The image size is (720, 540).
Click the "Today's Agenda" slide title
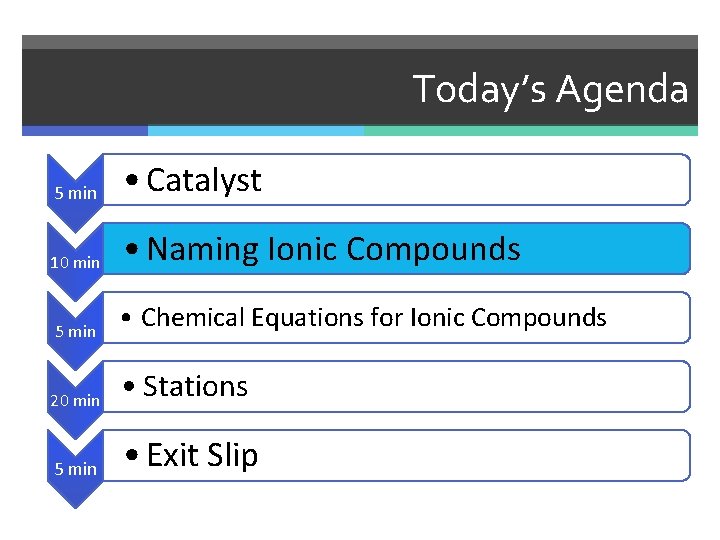(551, 89)
